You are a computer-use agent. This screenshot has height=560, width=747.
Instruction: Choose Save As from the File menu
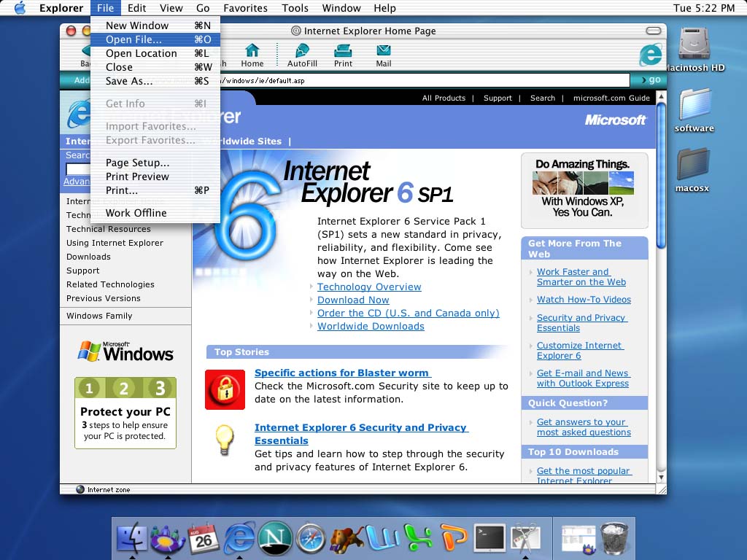point(129,81)
